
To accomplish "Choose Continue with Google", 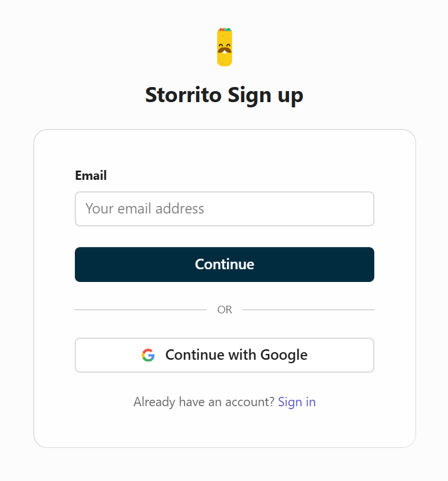I will tap(225, 355).
